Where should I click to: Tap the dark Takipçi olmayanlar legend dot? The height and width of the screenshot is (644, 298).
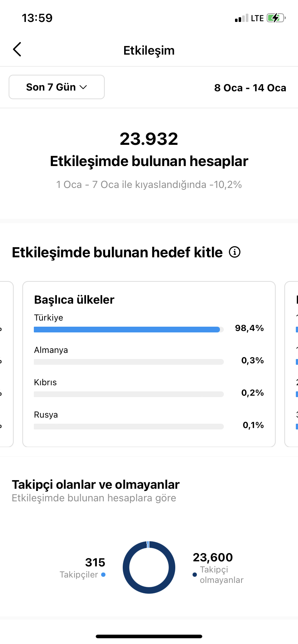(x=195, y=575)
